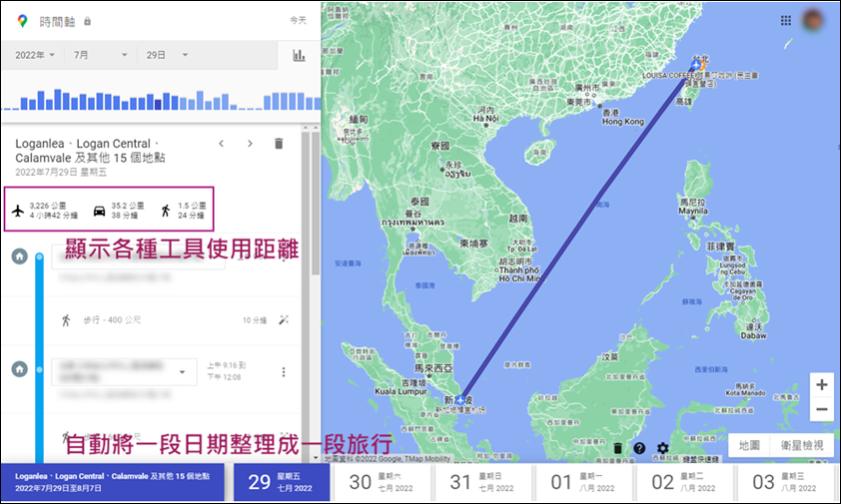Go to the previous day arrow
This screenshot has width=841, height=504.
222,144
